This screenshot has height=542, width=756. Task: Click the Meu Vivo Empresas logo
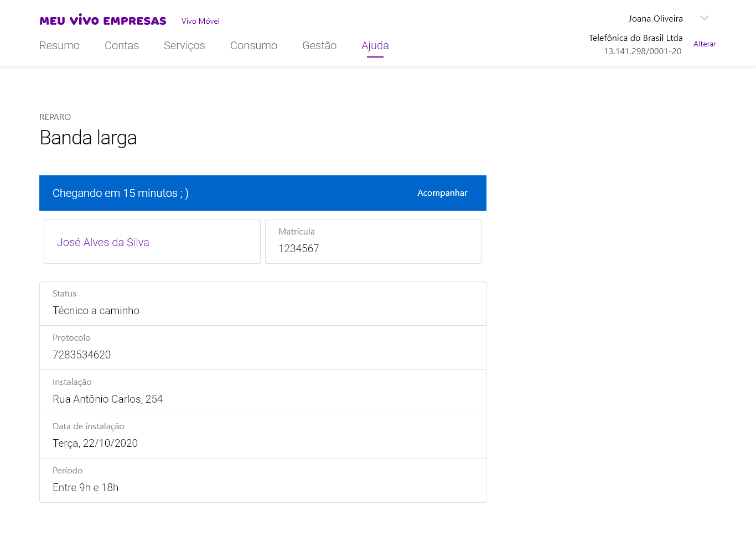103,20
